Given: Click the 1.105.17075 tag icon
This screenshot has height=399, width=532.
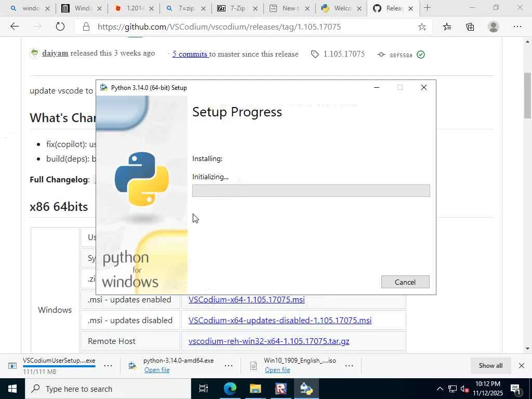Looking at the screenshot, I should pos(315,54).
